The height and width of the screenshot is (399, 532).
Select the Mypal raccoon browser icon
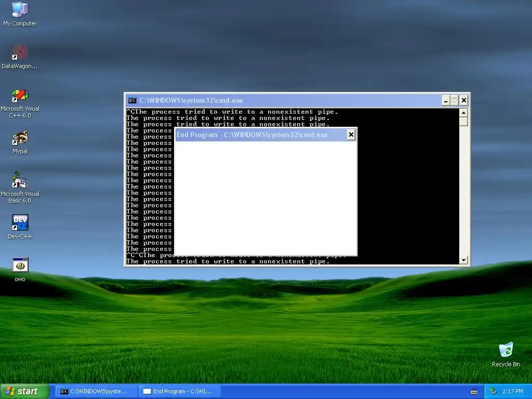tap(20, 142)
